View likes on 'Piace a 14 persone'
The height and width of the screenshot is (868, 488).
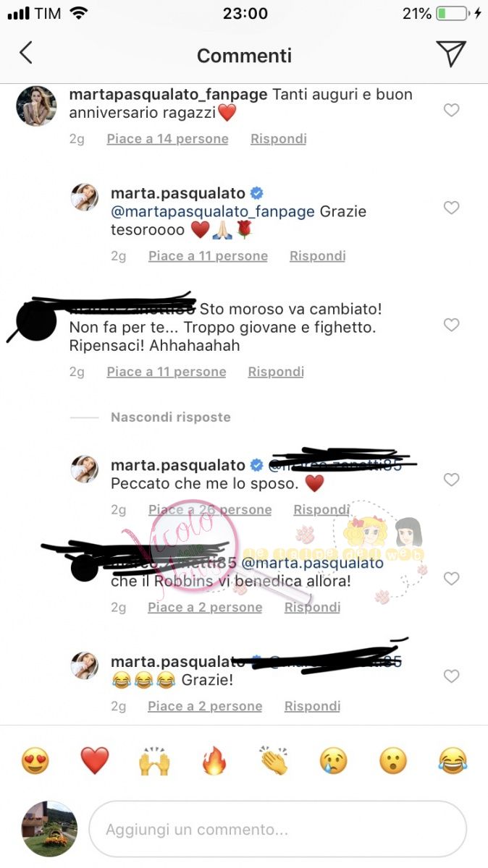pos(167,139)
